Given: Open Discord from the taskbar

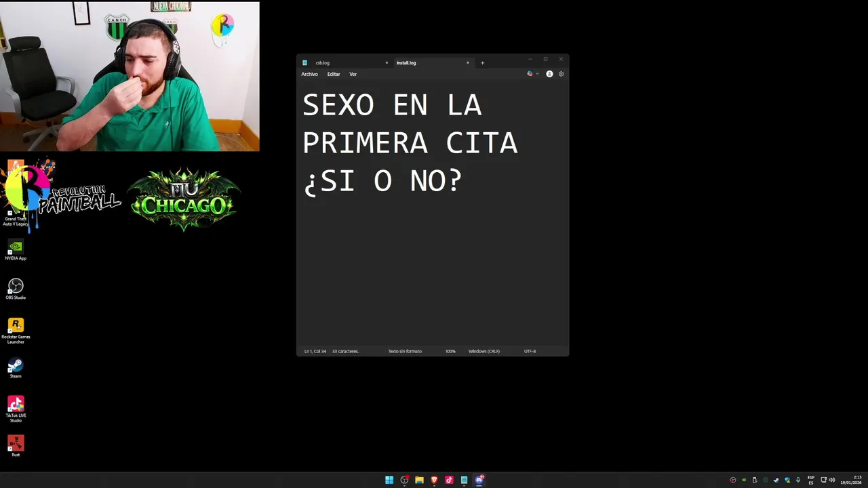Looking at the screenshot, I should (479, 480).
